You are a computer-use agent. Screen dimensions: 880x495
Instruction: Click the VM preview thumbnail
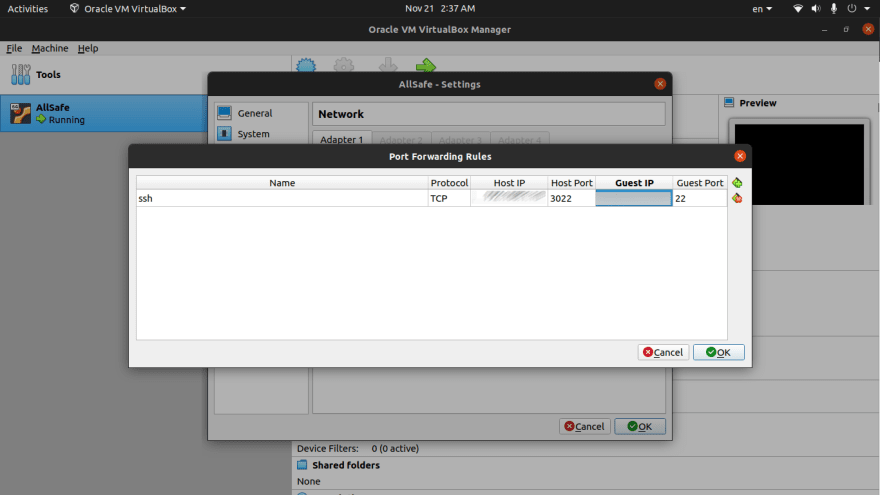(799, 164)
